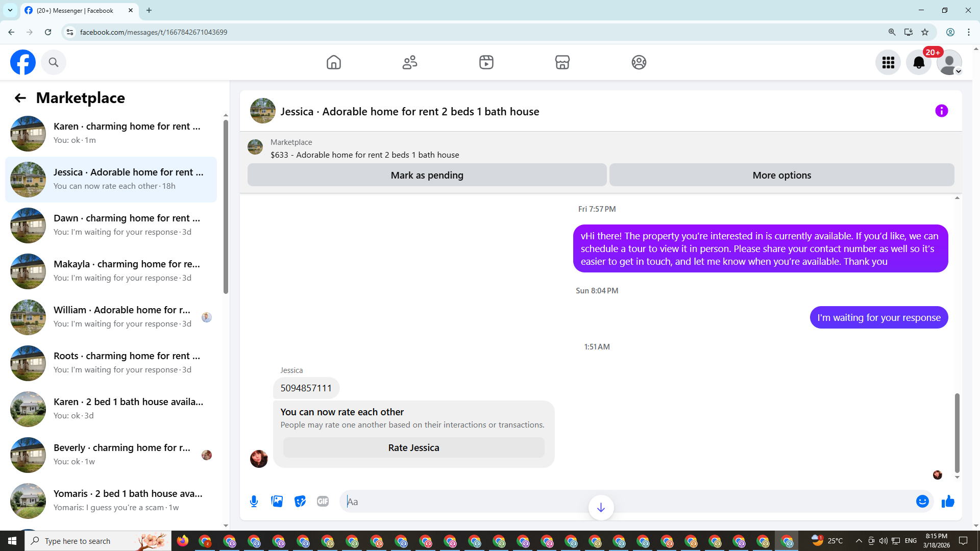
Task: Go to the Facebook Home tab
Action: [x=333, y=62]
